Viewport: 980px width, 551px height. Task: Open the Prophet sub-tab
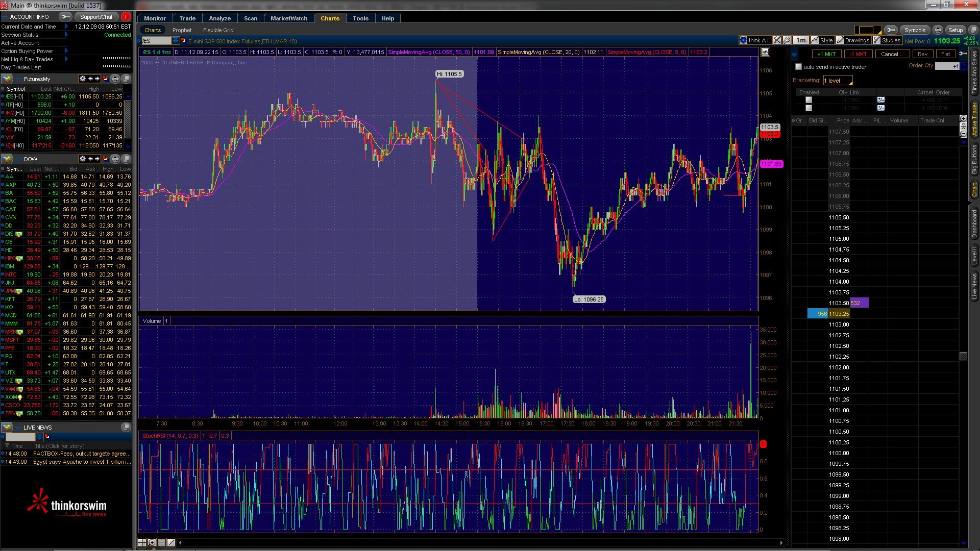pyautogui.click(x=182, y=30)
